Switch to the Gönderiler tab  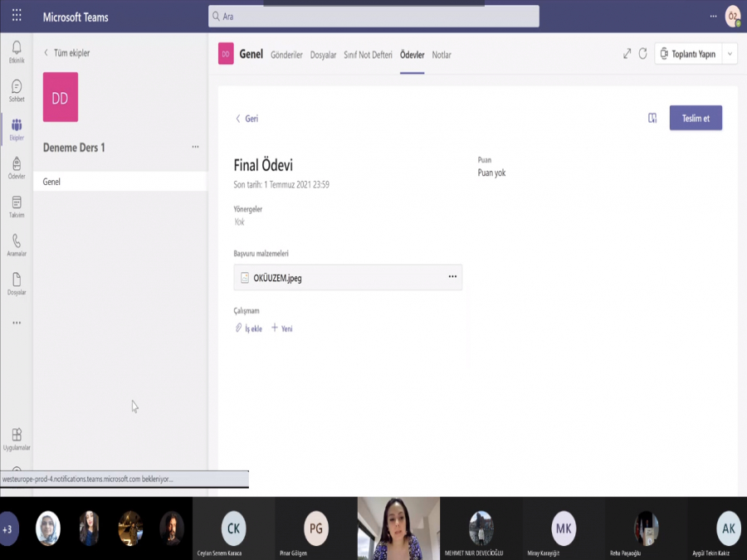(286, 55)
